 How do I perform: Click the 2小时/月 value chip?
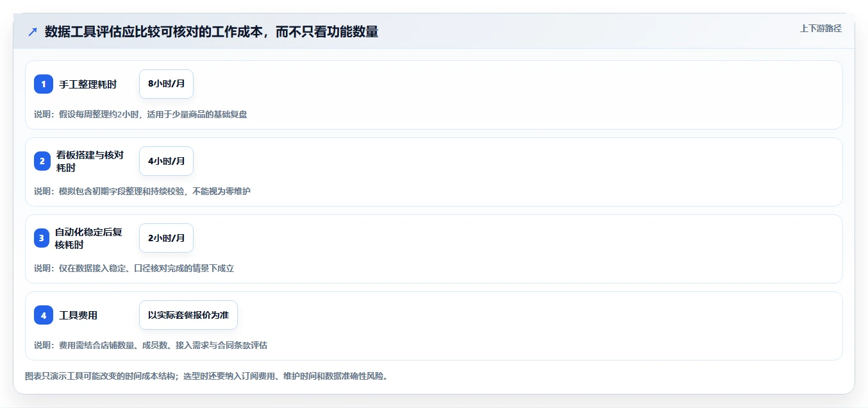tap(166, 238)
